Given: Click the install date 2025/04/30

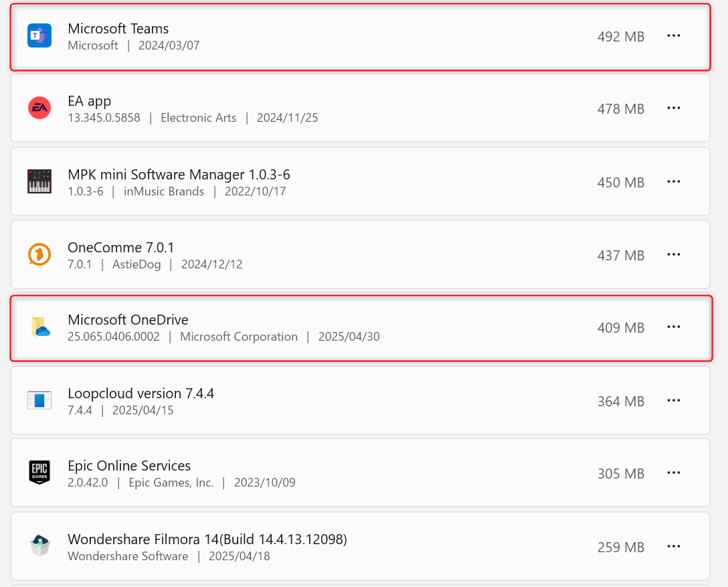Looking at the screenshot, I should click(x=349, y=337).
